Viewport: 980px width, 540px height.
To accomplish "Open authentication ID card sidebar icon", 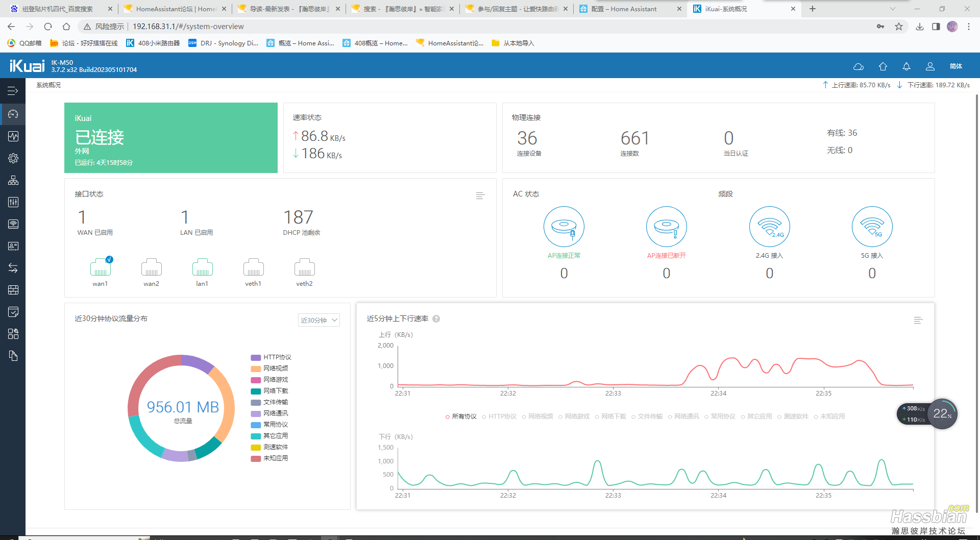I will (x=13, y=246).
